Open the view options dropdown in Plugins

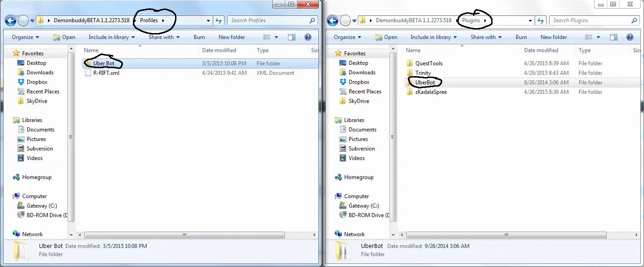[598, 37]
